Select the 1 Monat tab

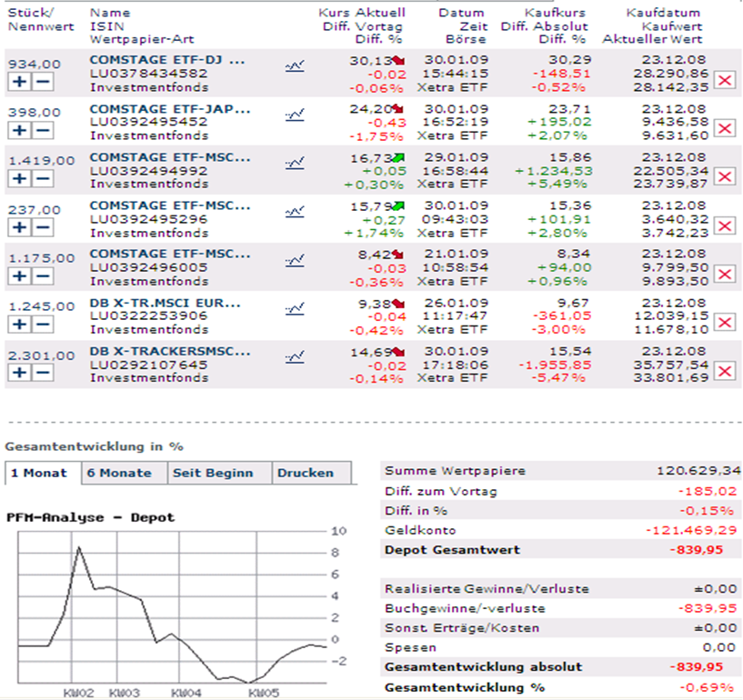tap(43, 473)
